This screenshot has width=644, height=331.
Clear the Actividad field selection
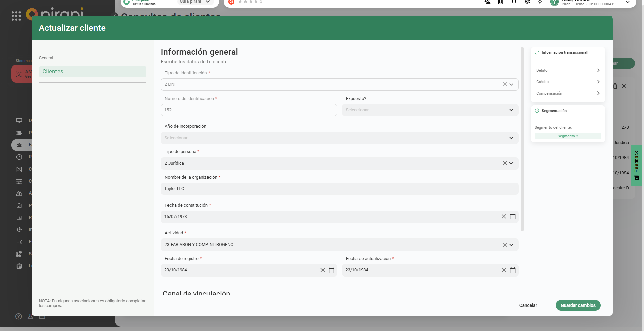coord(505,245)
